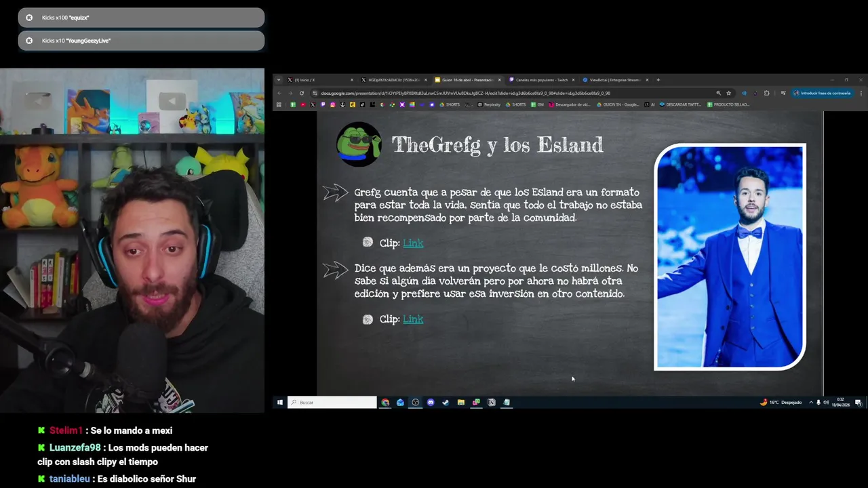This screenshot has height=488, width=868.
Task: Click chat username taniableu
Action: (x=69, y=479)
